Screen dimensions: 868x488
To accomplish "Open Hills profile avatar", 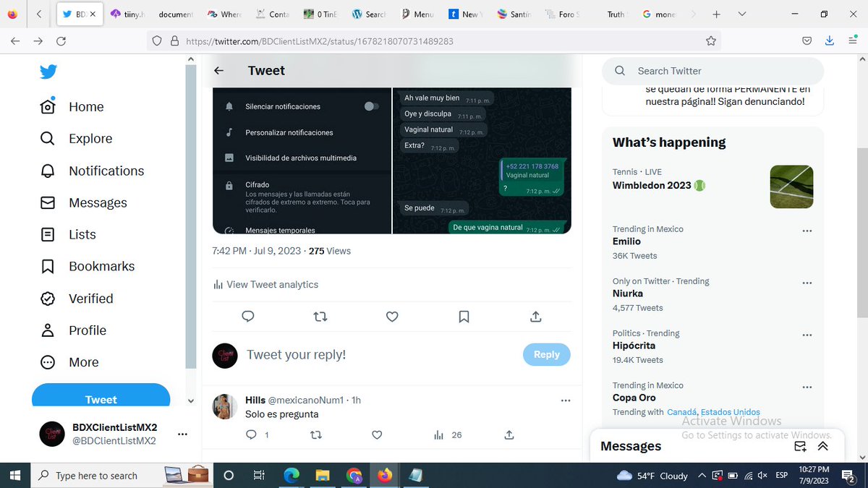I will (225, 407).
